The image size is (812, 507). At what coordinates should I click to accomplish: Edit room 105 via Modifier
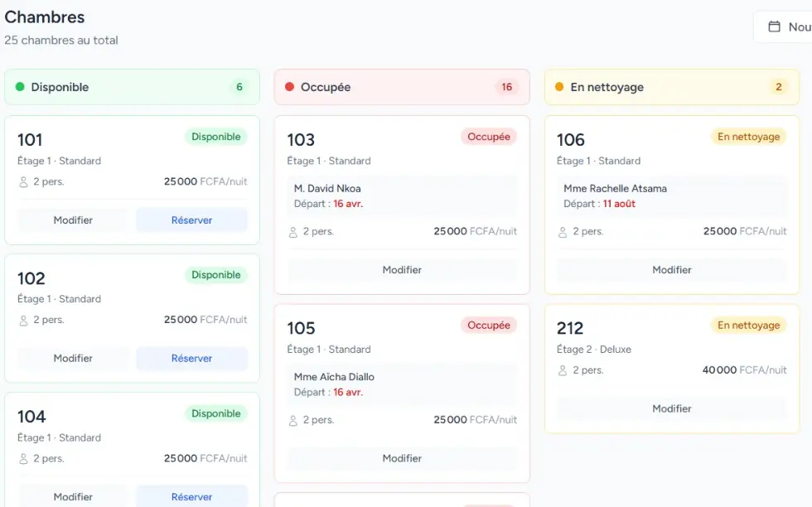pos(402,458)
